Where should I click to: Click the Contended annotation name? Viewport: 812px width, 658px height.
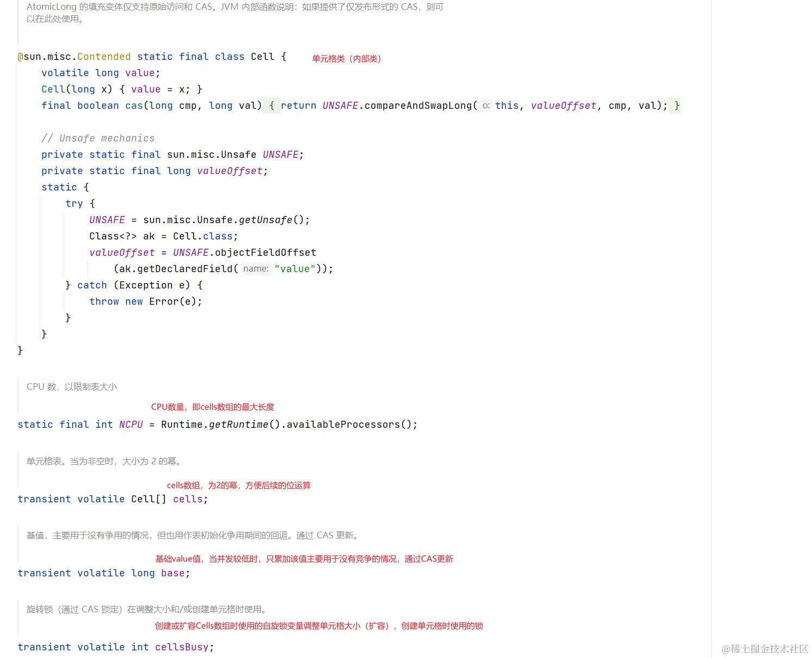click(104, 57)
